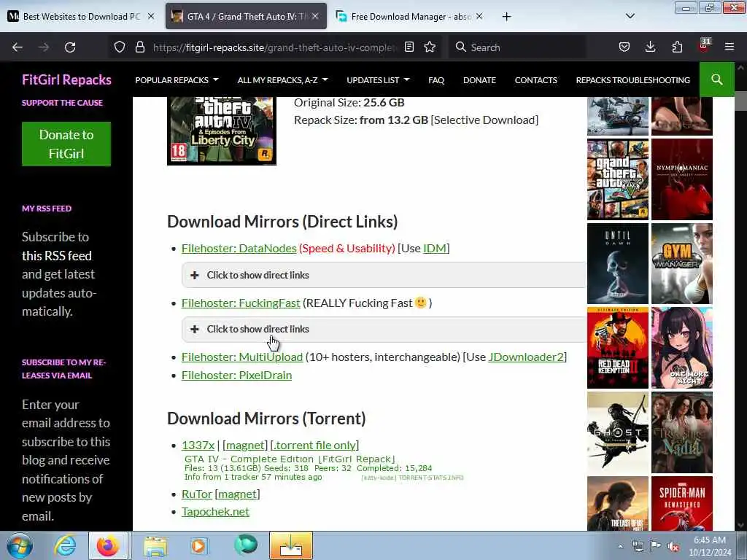Viewport: 747px width, 560px height.
Task: Open the Windows Media Player taskbar icon
Action: [198, 545]
